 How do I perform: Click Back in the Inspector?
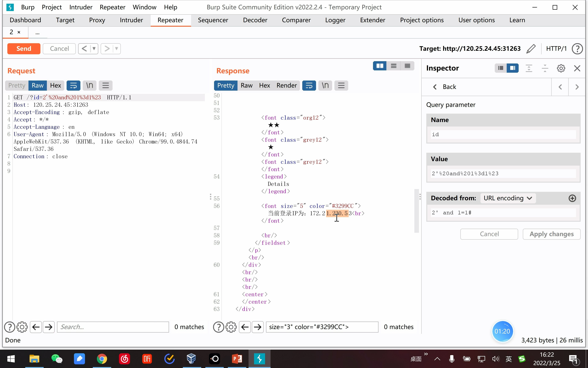point(445,87)
